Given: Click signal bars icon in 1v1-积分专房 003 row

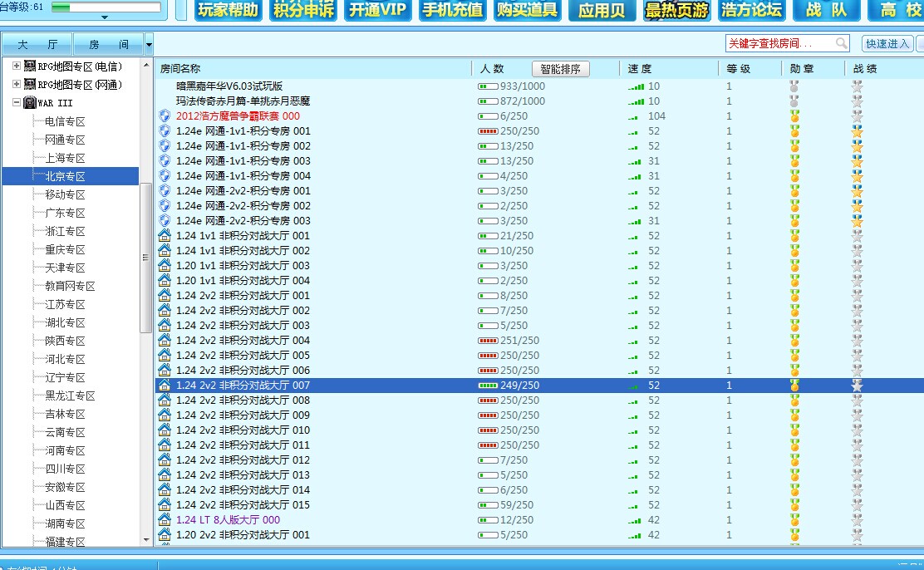Looking at the screenshot, I should [634, 161].
